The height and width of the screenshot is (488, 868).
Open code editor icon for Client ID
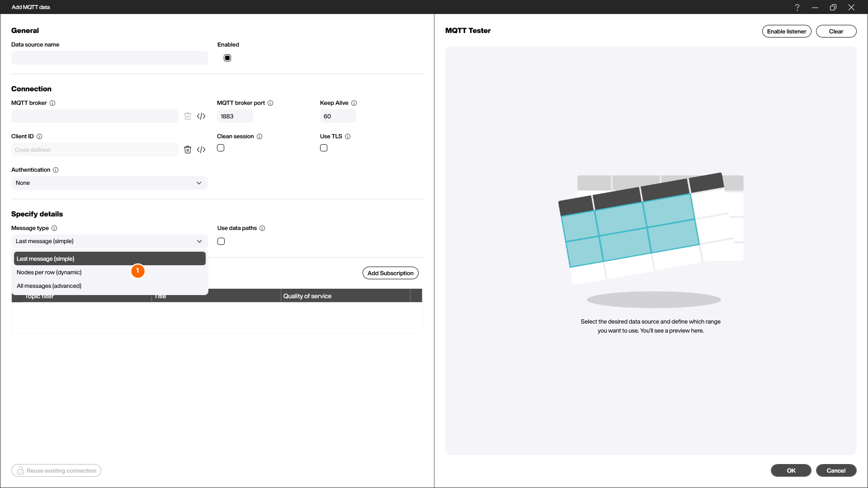pyautogui.click(x=201, y=150)
